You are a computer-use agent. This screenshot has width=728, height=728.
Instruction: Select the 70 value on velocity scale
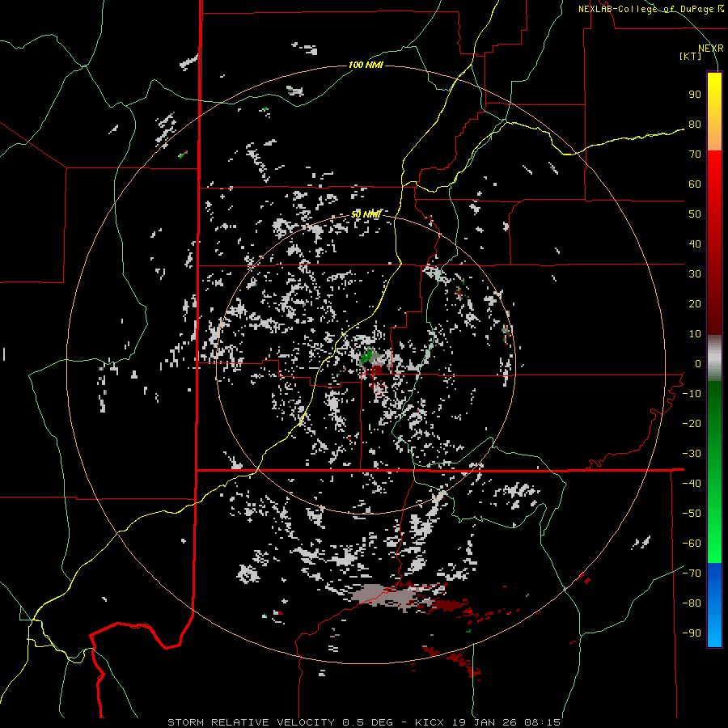tap(695, 154)
